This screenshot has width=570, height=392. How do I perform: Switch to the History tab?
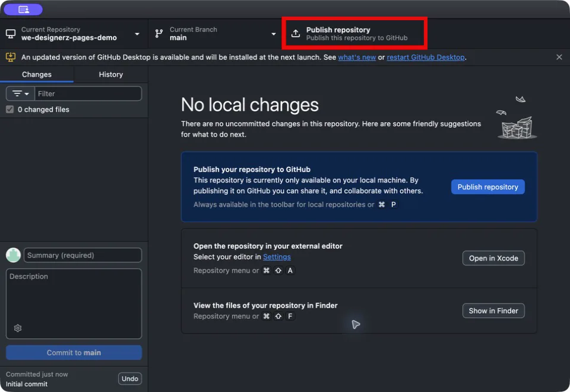click(111, 74)
